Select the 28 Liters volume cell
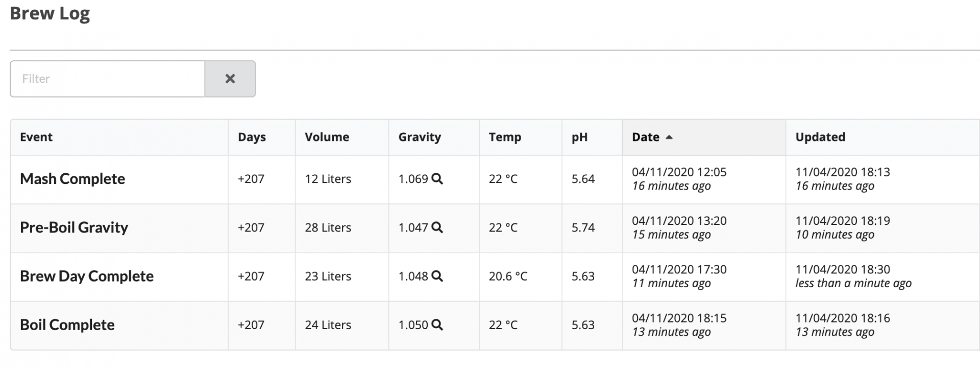The image size is (980, 369). 328,227
